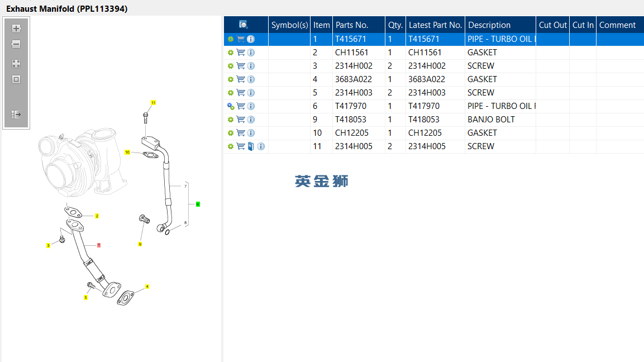
Task: Select callout 10 in the diagram
Action: tap(127, 152)
